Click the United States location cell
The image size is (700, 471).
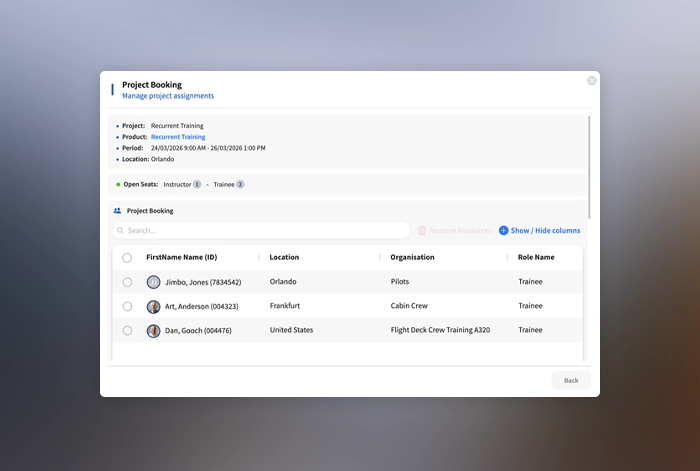click(x=292, y=329)
